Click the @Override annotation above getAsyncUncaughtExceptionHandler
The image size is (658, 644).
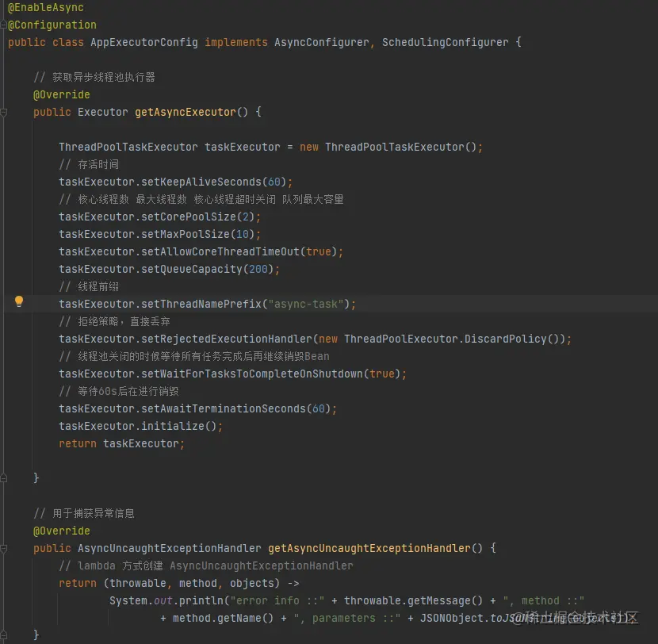[61, 531]
